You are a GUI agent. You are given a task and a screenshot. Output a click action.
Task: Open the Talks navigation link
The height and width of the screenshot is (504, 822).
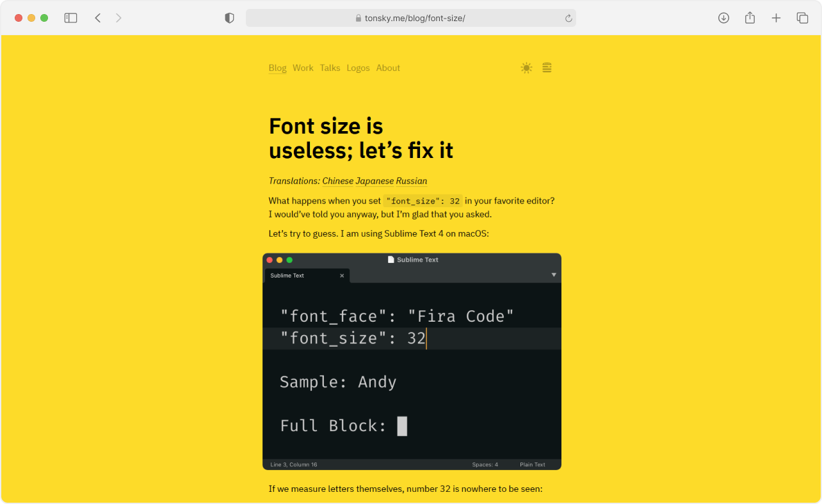pyautogui.click(x=330, y=68)
